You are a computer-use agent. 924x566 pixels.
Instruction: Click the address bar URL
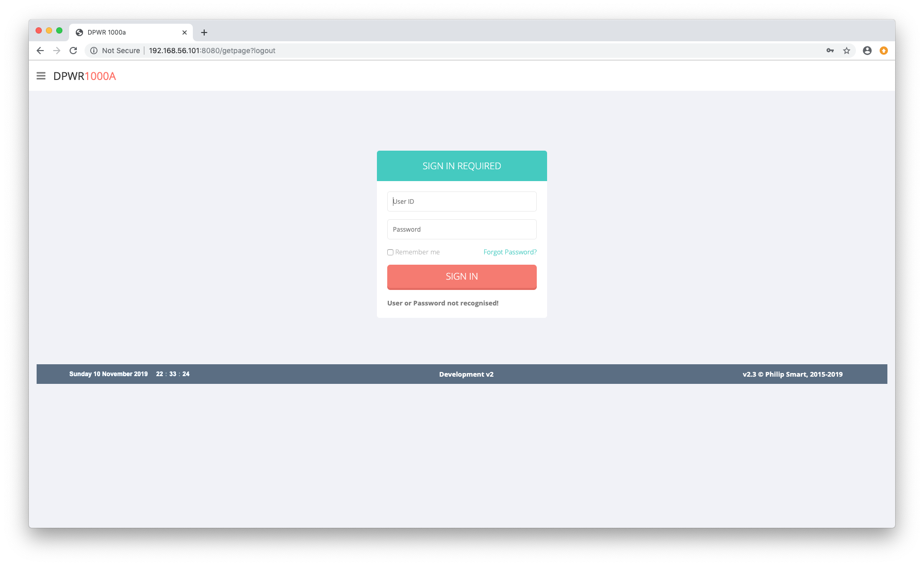click(x=212, y=51)
